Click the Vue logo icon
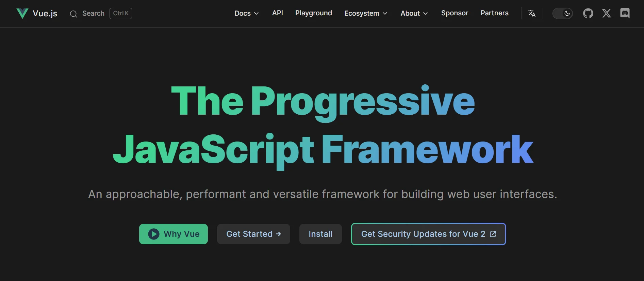The height and width of the screenshot is (281, 644). [22, 13]
